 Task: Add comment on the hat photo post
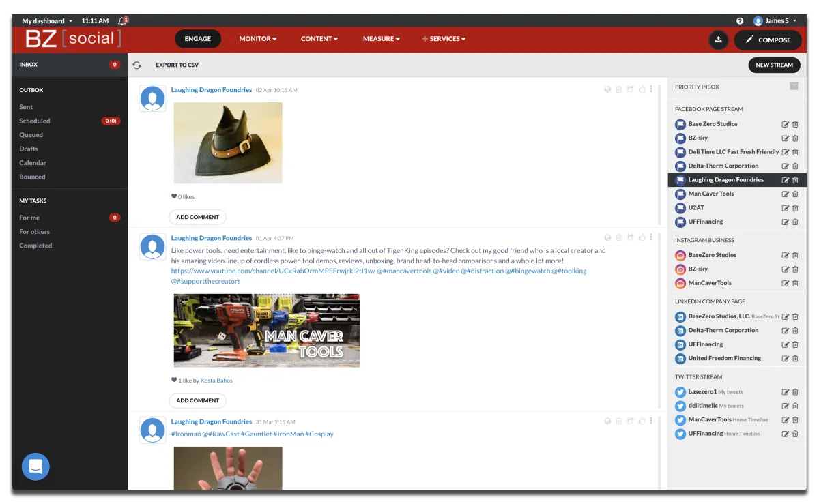click(x=197, y=217)
